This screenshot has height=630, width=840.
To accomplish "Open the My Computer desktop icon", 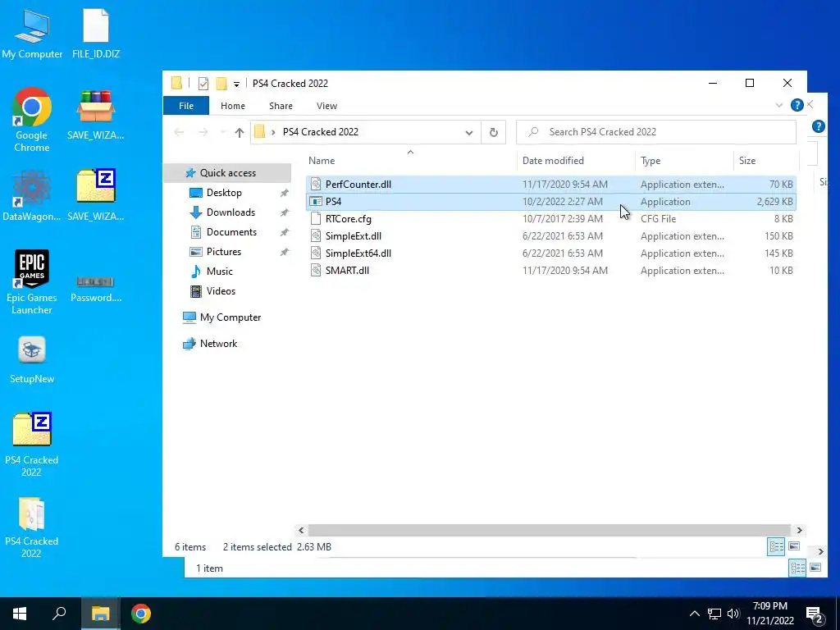I will (32, 34).
